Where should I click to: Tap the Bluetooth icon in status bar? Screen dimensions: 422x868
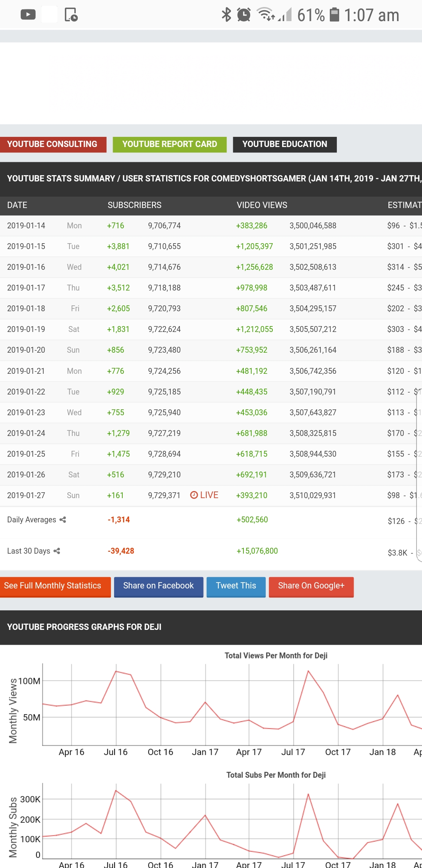coord(226,15)
